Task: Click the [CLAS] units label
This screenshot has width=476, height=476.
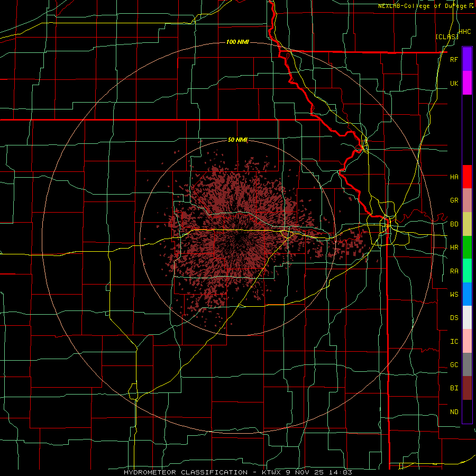Action: [447, 36]
